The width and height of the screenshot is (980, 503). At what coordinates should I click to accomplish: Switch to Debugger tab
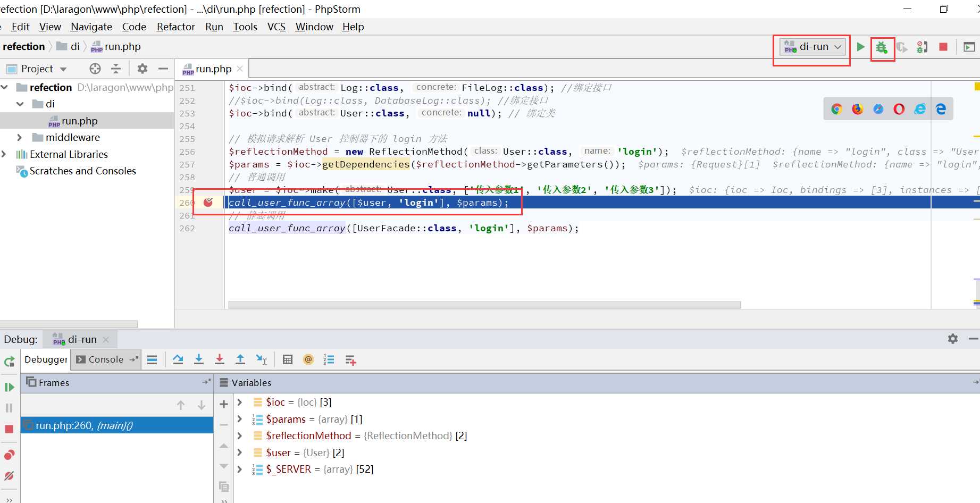46,359
